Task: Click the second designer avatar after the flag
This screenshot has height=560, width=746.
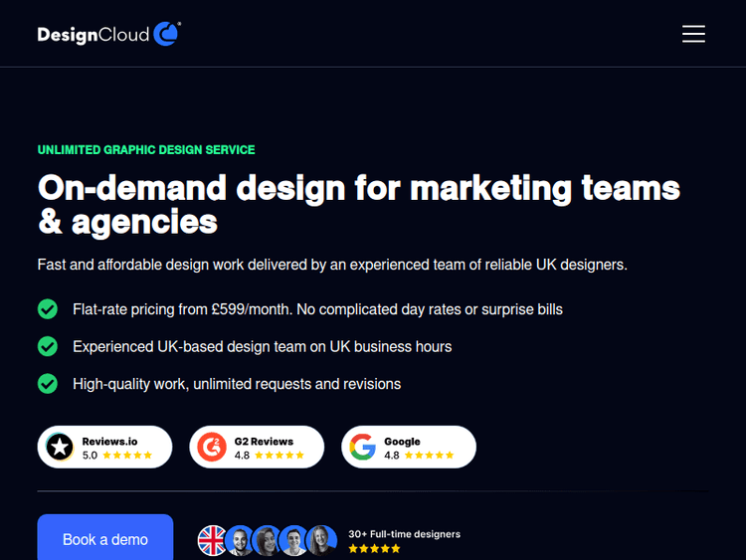Action: coord(267,540)
